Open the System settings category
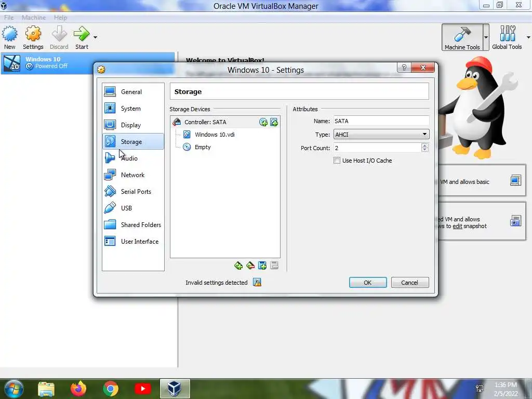Image resolution: width=532 pixels, height=399 pixels. click(x=133, y=108)
